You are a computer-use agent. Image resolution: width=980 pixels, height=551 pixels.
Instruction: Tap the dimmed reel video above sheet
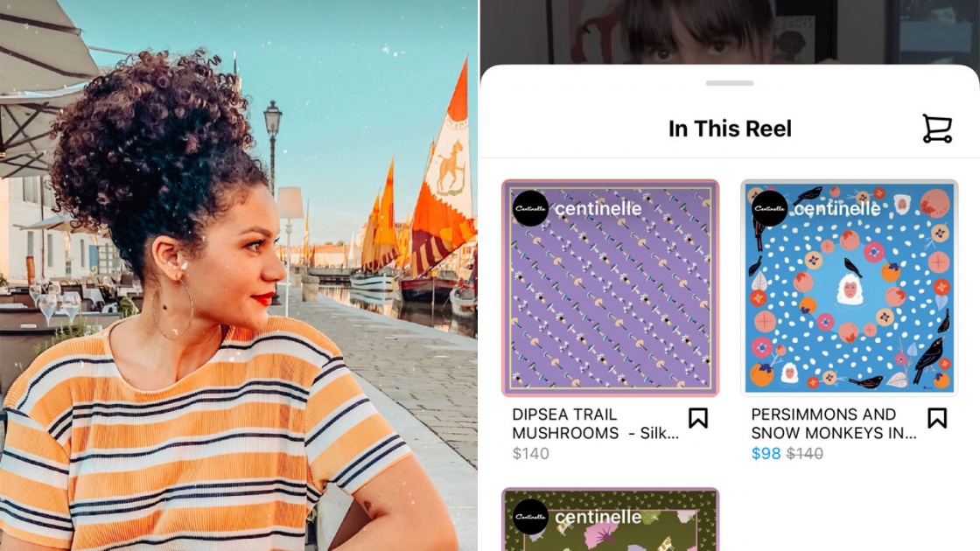[730, 31]
